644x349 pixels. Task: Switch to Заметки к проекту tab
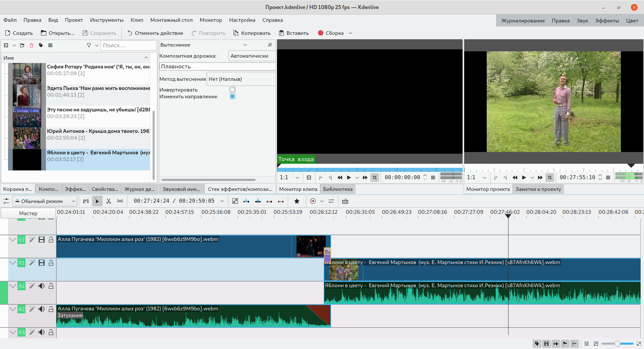coord(538,189)
